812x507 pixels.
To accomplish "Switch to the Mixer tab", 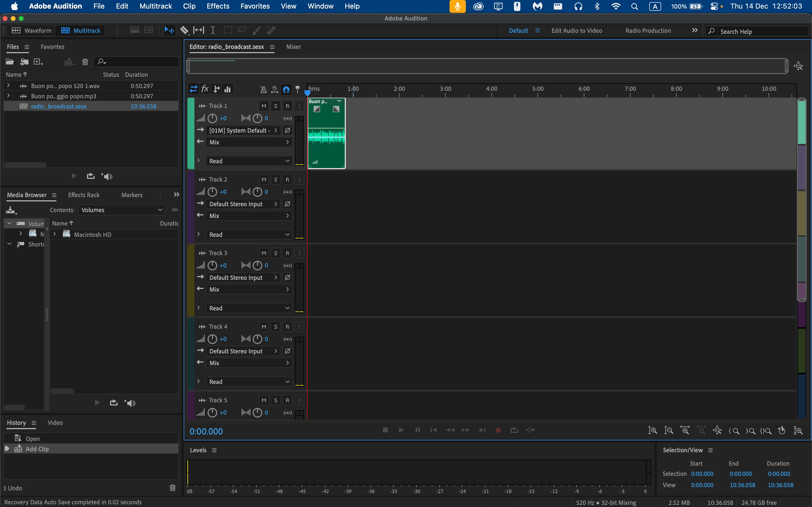I will click(x=293, y=47).
